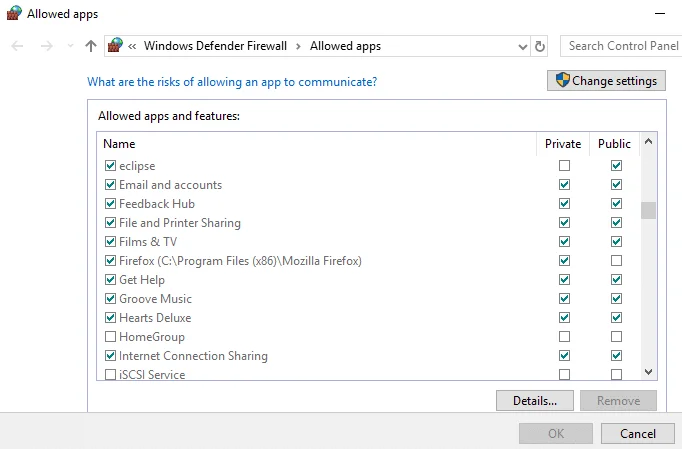Click the chevron after Windows Defender Firewall
This screenshot has height=449, width=682.
pyautogui.click(x=298, y=46)
